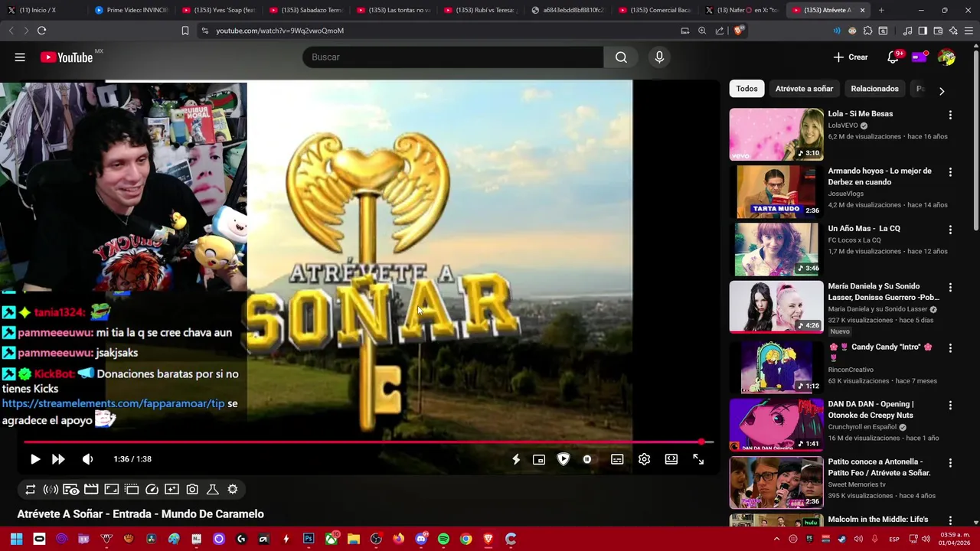The image size is (980, 551).
Task: Open options for Armando hoyos video
Action: 950,172
